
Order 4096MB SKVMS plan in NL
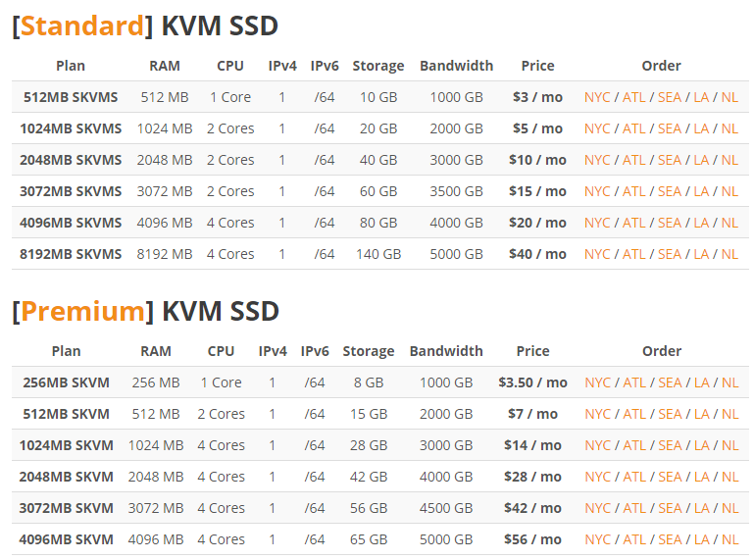click(x=729, y=223)
